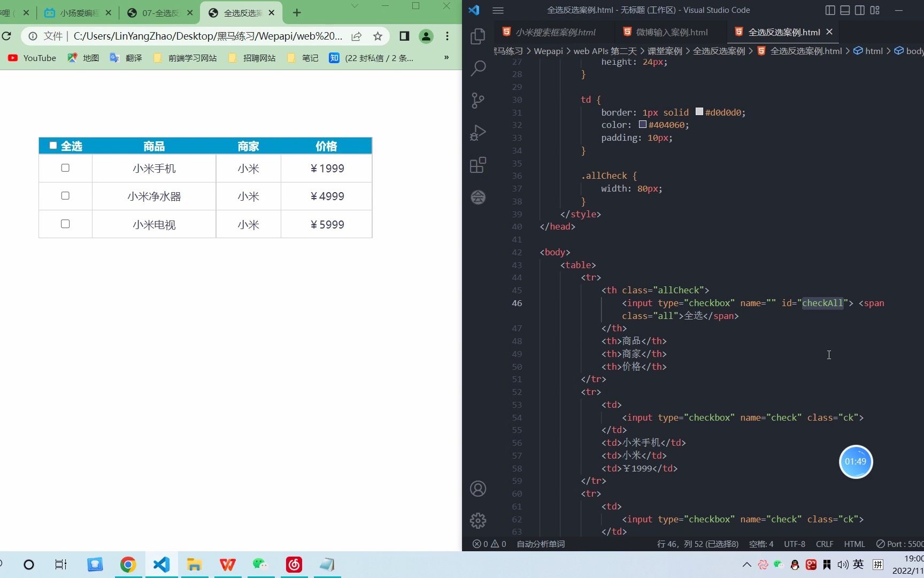This screenshot has height=578, width=924.
Task: Open the Extensions view in VS Code
Action: point(478,165)
